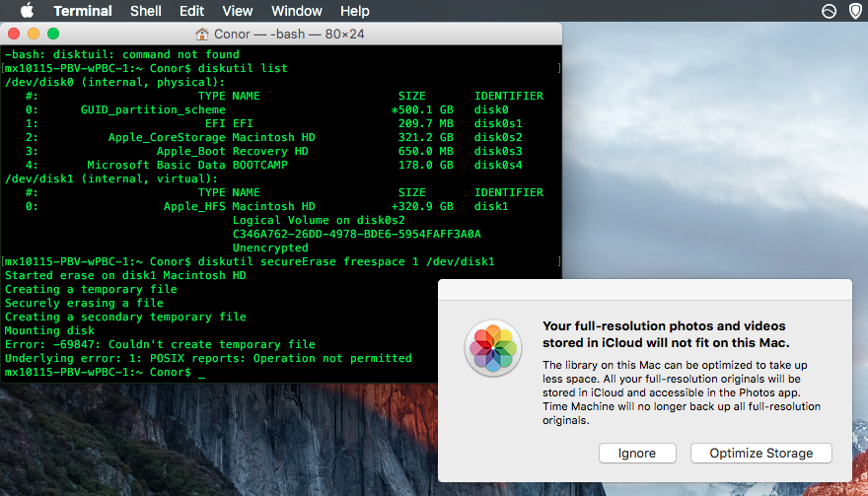Click 'Started erase on disk1 Macintosh HD'
Screen dimensions: 868x496
coord(125,276)
